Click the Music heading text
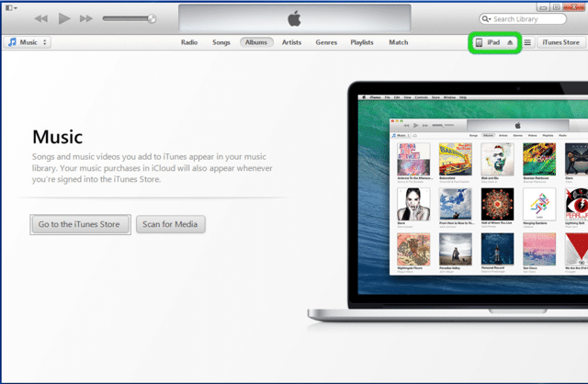 tap(57, 137)
